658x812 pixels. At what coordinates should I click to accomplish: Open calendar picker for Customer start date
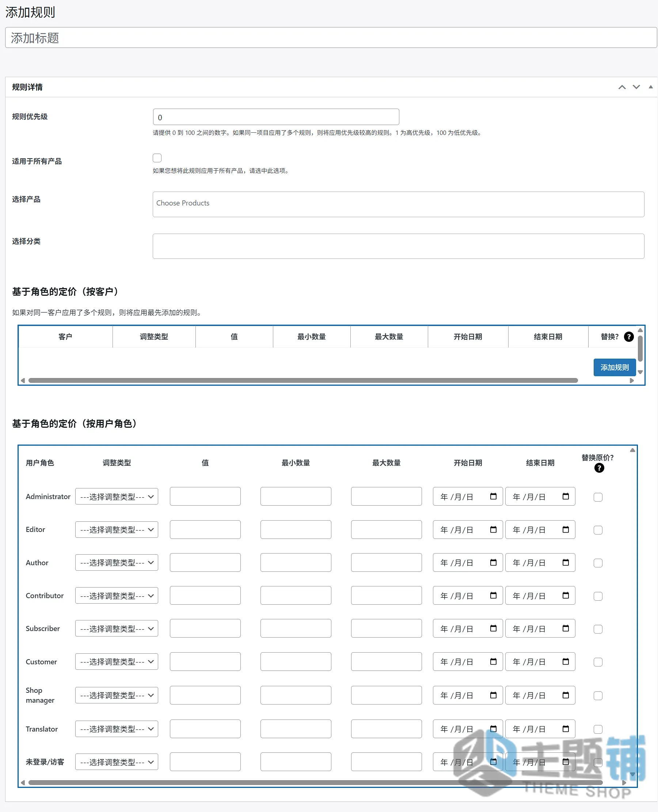(x=493, y=661)
